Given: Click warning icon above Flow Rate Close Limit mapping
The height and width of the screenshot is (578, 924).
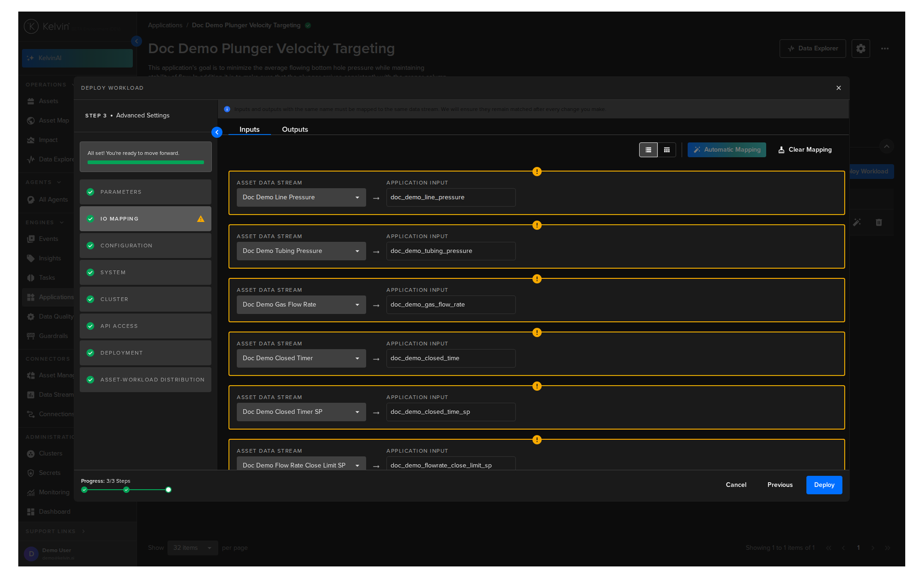Looking at the screenshot, I should pos(537,440).
